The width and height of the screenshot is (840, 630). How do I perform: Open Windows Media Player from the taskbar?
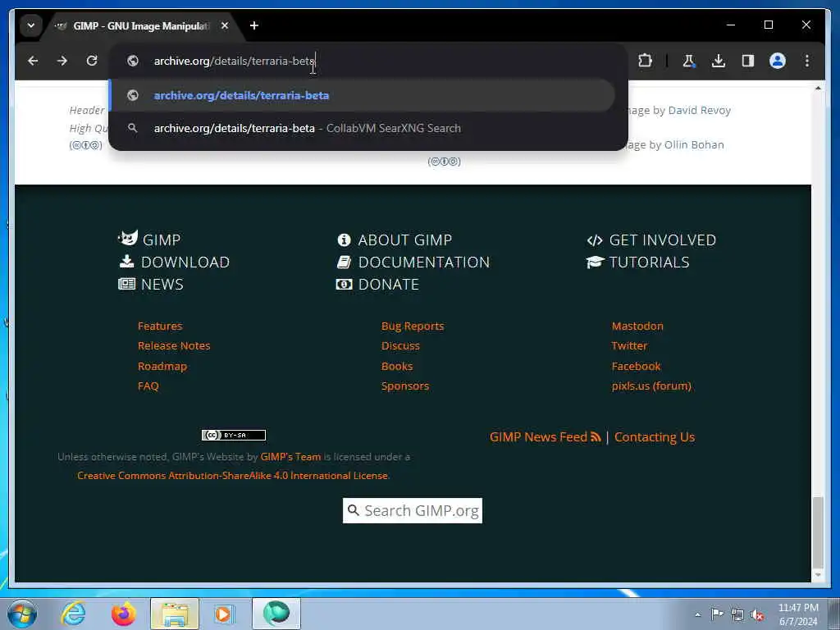tap(224, 614)
